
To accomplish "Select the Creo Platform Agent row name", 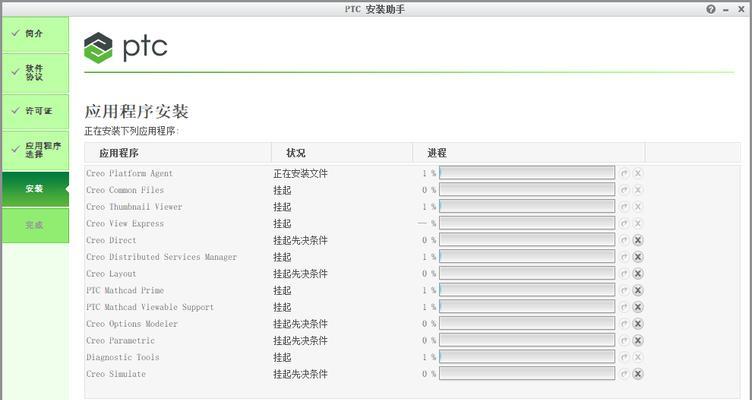I will [129, 174].
